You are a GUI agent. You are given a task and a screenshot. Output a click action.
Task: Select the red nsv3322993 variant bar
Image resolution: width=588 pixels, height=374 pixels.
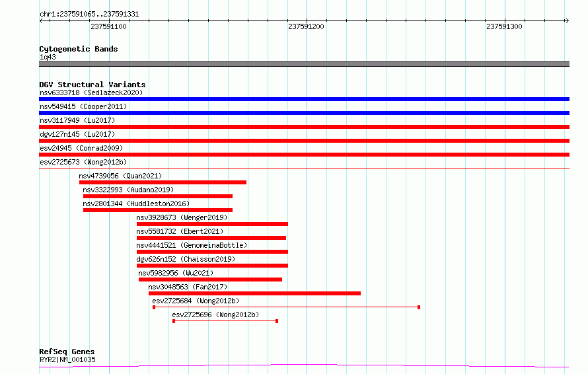pyautogui.click(x=158, y=196)
